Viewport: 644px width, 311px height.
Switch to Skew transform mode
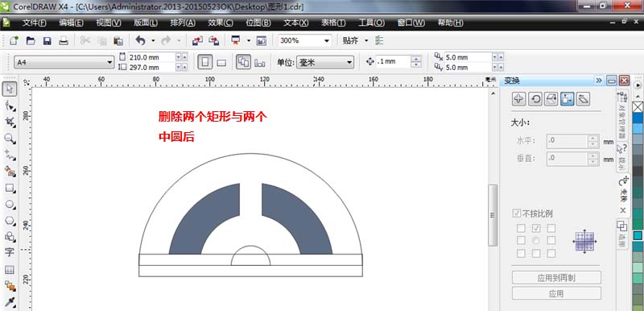pyautogui.click(x=583, y=99)
